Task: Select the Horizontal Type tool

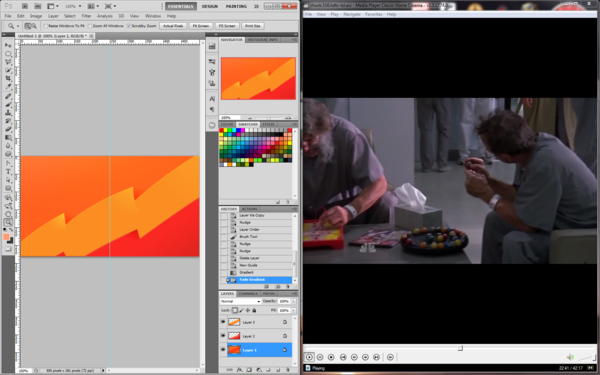Action: click(8, 172)
